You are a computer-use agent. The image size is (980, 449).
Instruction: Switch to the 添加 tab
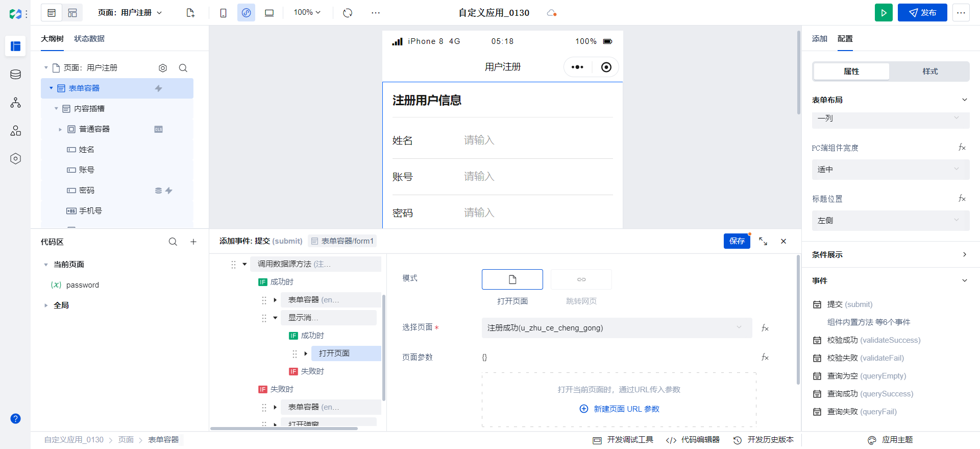[x=819, y=39]
